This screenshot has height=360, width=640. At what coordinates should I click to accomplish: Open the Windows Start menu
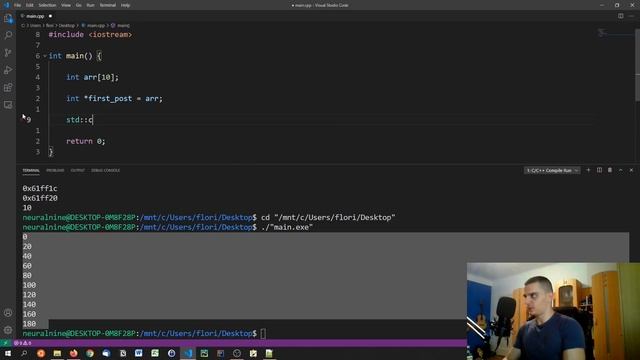point(8,353)
